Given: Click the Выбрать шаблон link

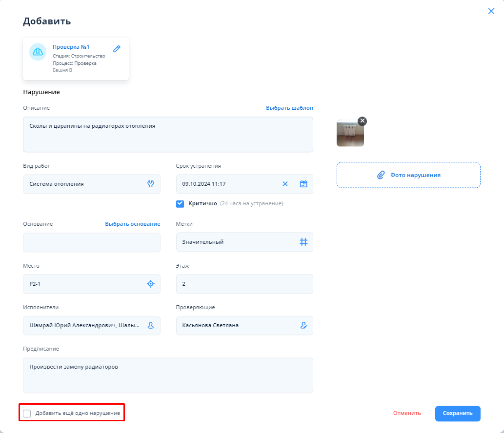Looking at the screenshot, I should (x=289, y=108).
